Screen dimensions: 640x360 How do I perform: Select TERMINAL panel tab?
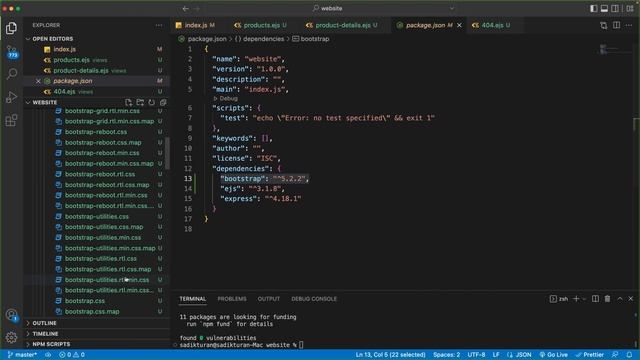click(193, 299)
